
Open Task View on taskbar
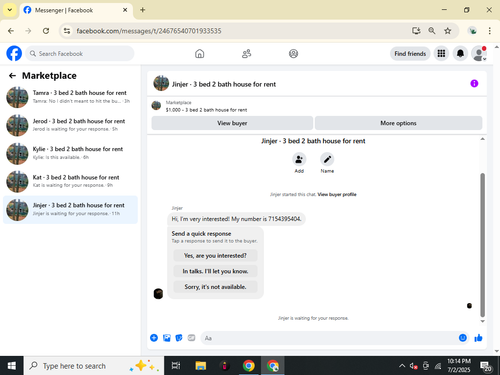pyautogui.click(x=176, y=366)
